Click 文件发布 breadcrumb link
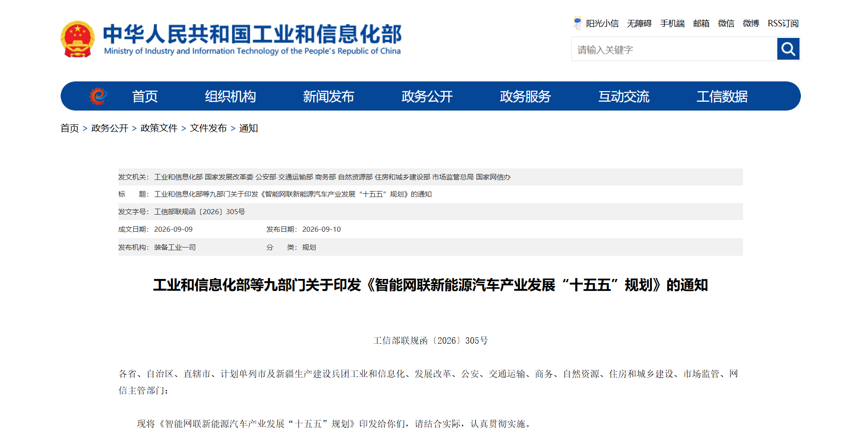 pos(208,128)
